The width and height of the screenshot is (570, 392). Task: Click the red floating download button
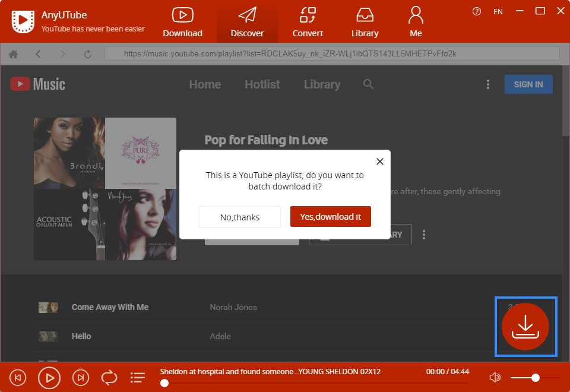(525, 327)
